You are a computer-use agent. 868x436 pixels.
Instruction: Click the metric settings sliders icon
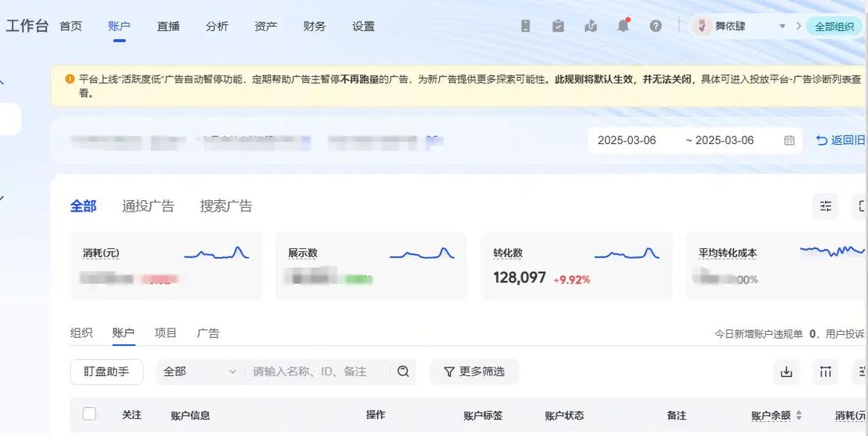825,206
